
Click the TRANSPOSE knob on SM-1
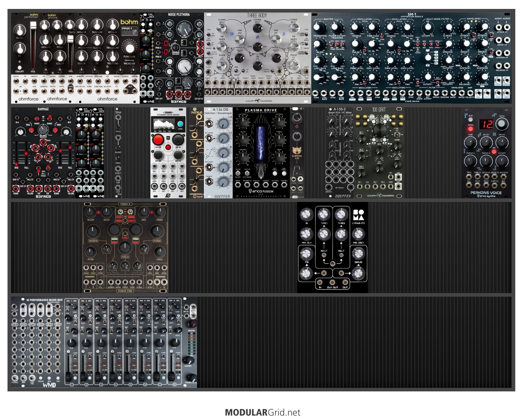pyautogui.click(x=318, y=28)
